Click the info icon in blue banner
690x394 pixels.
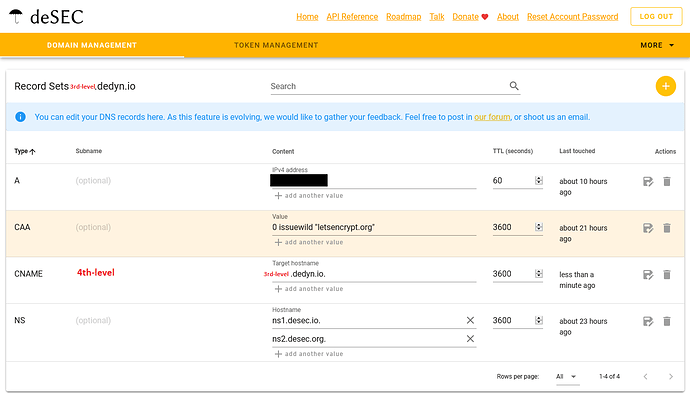[x=20, y=117]
